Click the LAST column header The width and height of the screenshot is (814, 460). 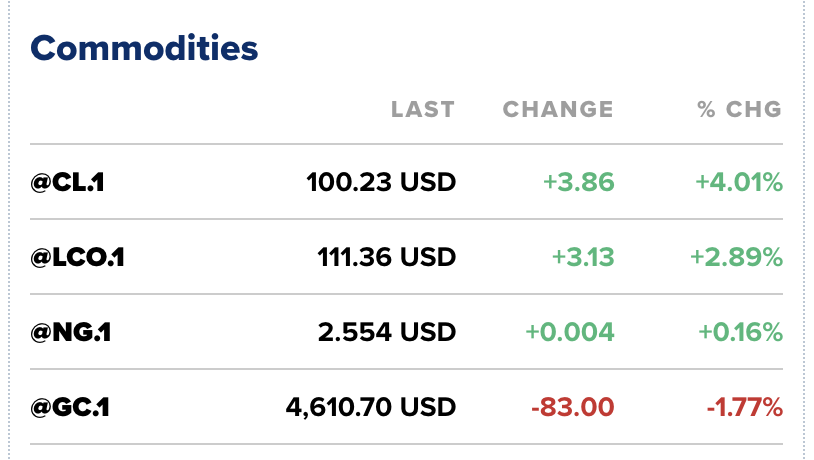point(422,109)
